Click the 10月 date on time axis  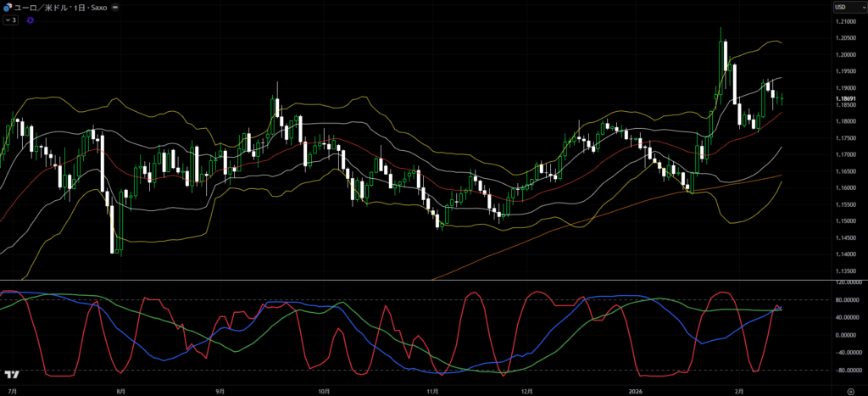tap(324, 391)
